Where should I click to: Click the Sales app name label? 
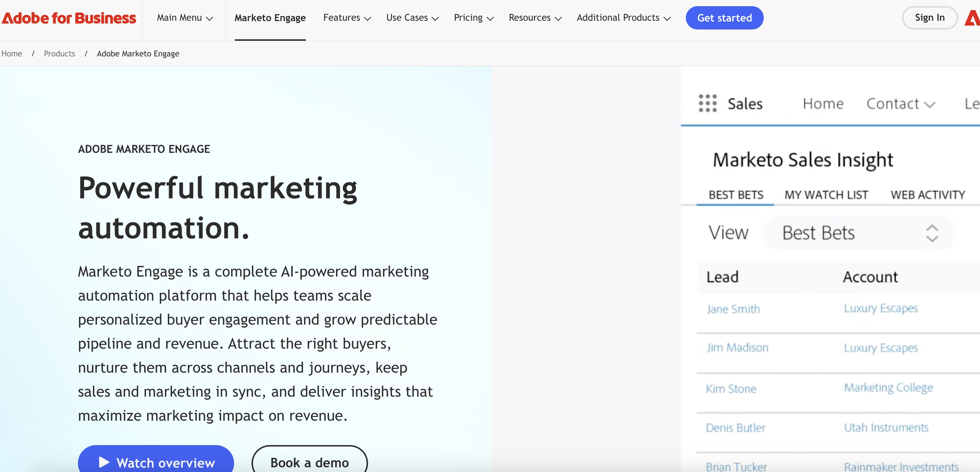pos(745,104)
